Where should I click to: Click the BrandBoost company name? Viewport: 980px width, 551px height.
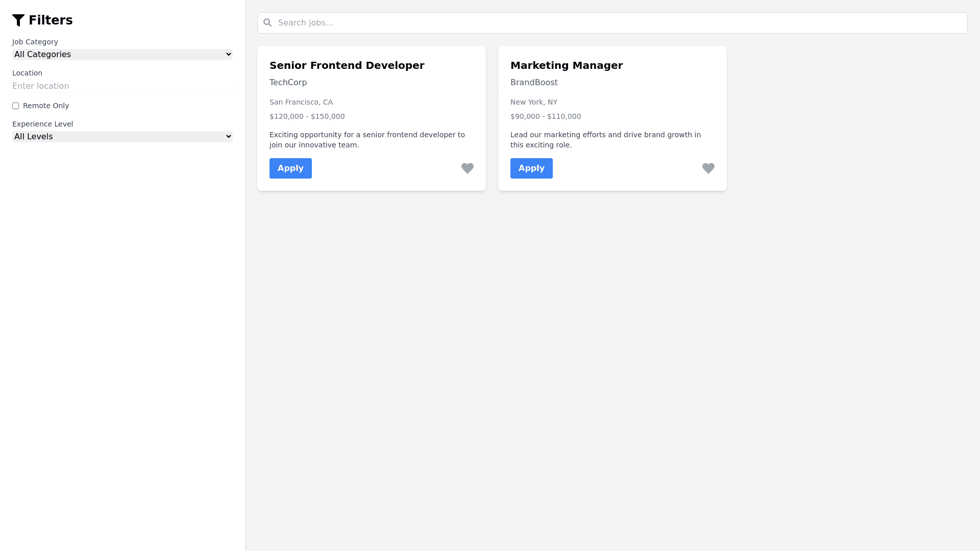pyautogui.click(x=534, y=83)
